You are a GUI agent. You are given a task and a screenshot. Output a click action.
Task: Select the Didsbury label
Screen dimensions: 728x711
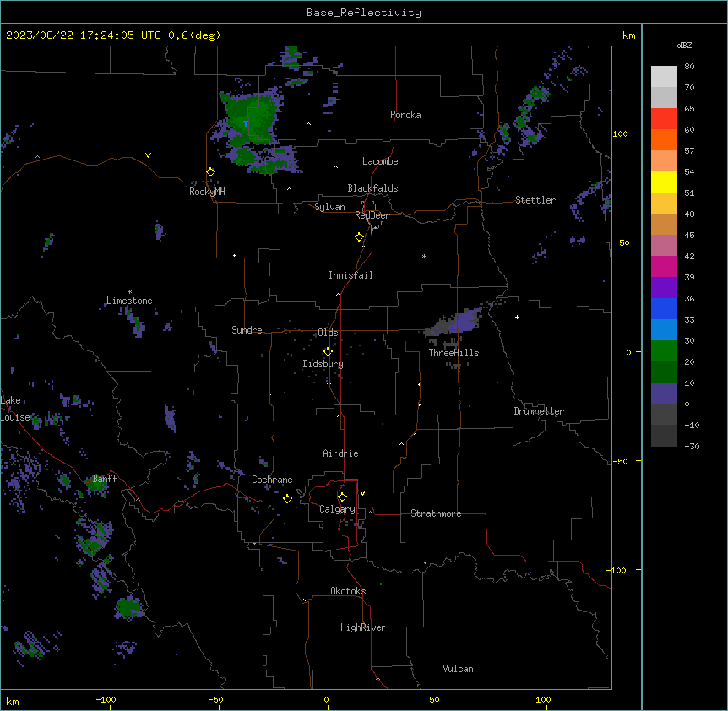pos(323,364)
